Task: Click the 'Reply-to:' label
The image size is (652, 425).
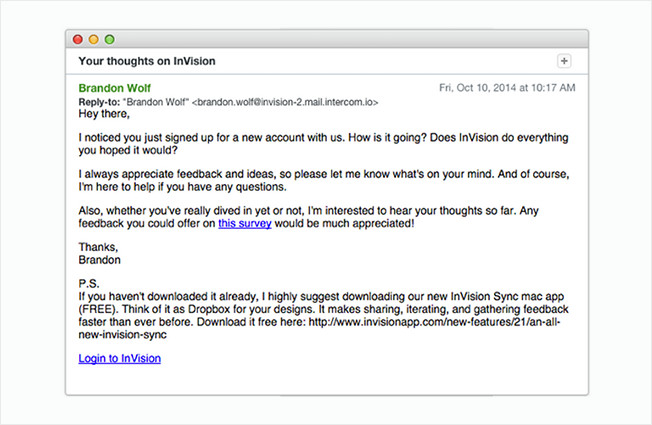Action: pyautogui.click(x=99, y=102)
